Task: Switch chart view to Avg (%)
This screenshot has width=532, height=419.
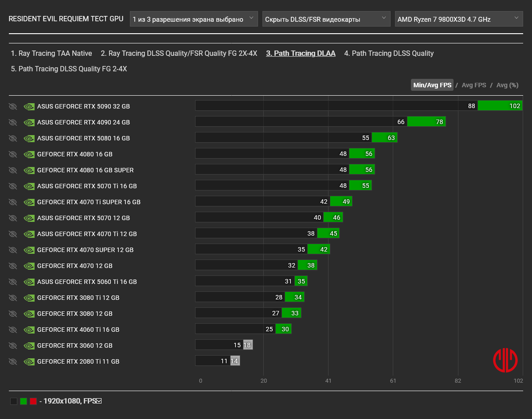Action: [507, 85]
